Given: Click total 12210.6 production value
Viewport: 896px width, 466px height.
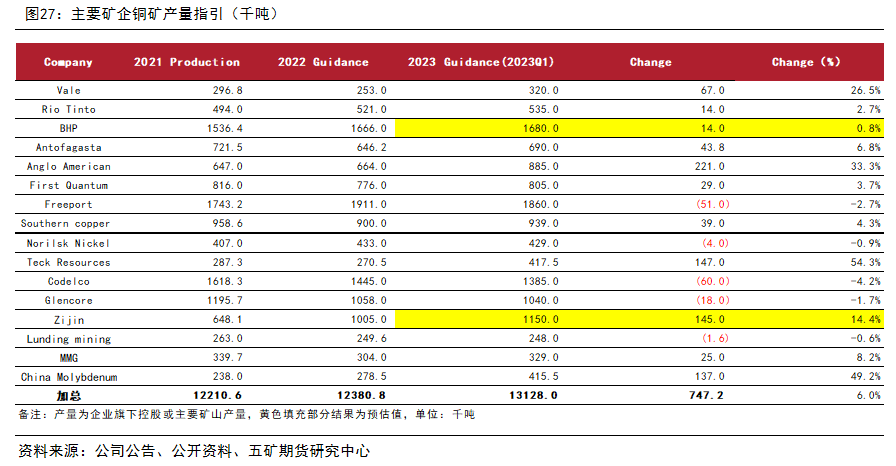Looking at the screenshot, I should click(x=218, y=395).
